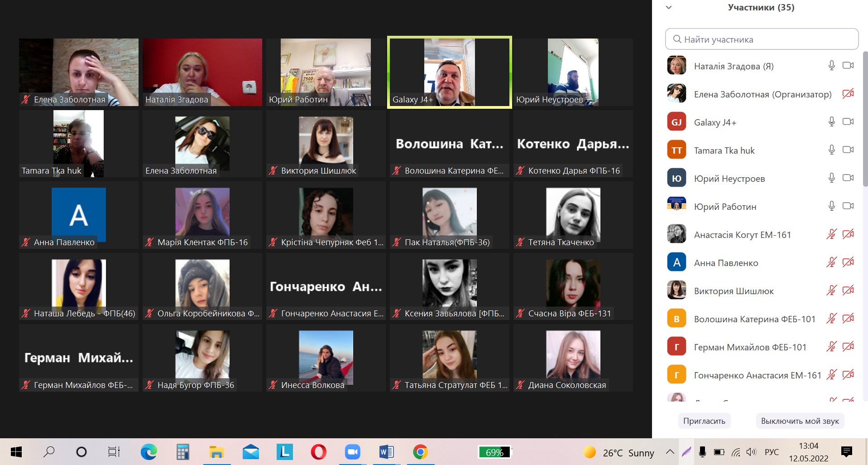Select Герман Михайлов ФЕБ-101 in participant list

pos(750,347)
